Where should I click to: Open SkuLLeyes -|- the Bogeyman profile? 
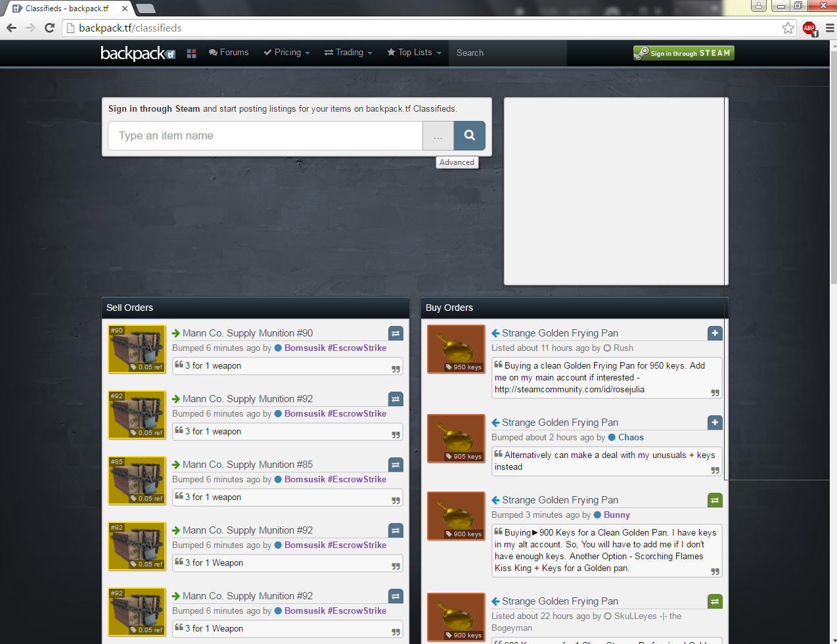[648, 616]
